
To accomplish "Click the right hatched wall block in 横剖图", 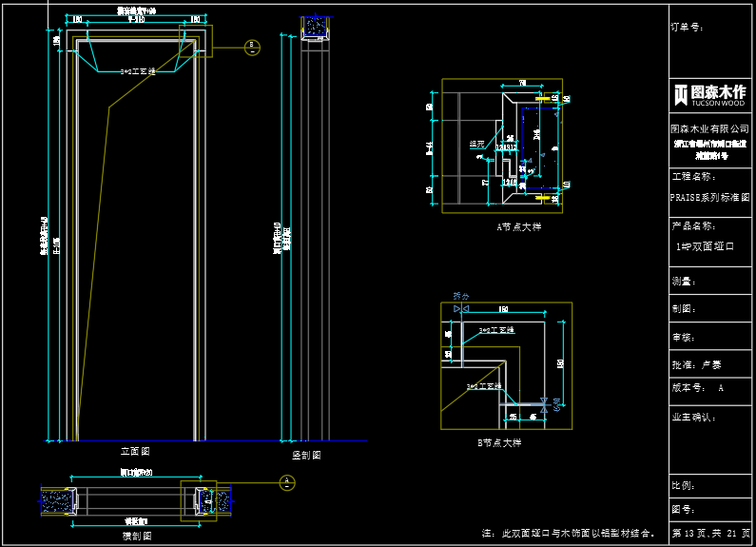I will pos(217,498).
